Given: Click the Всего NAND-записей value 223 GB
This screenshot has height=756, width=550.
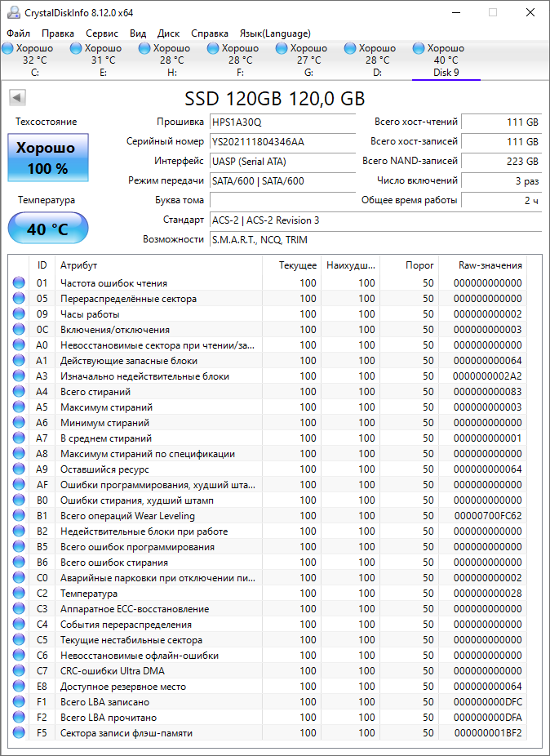Looking at the screenshot, I should coord(501,162).
